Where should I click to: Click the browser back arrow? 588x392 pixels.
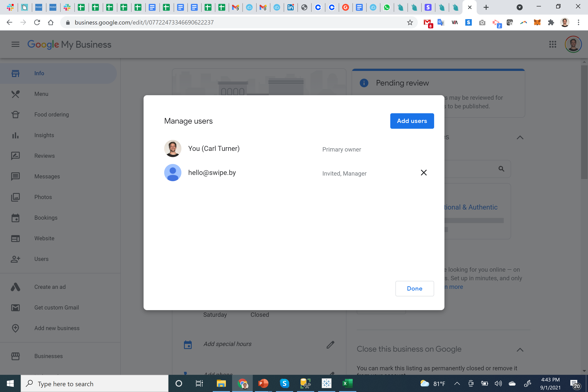pyautogui.click(x=9, y=23)
